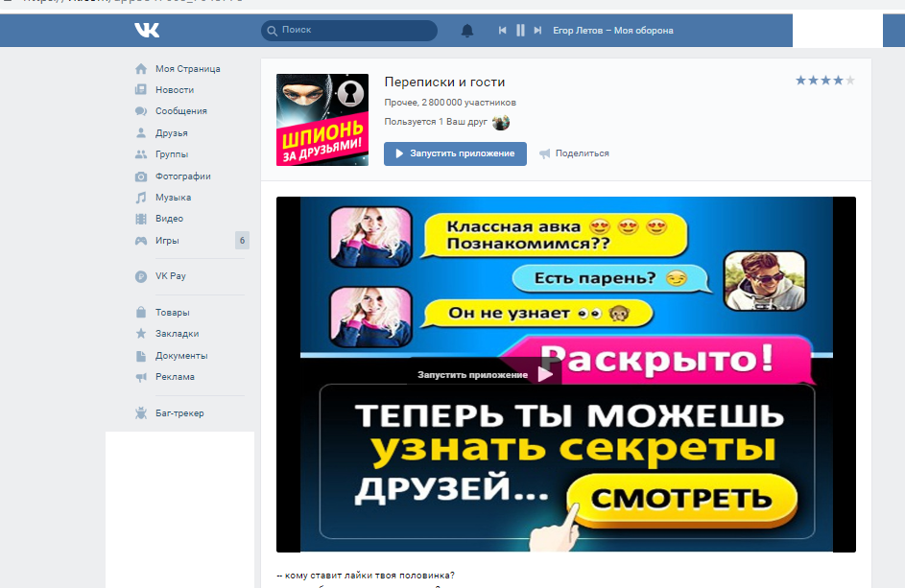Screen dimensions: 905x588
Task: Open Баг-трекер menu item
Action: [x=179, y=413]
